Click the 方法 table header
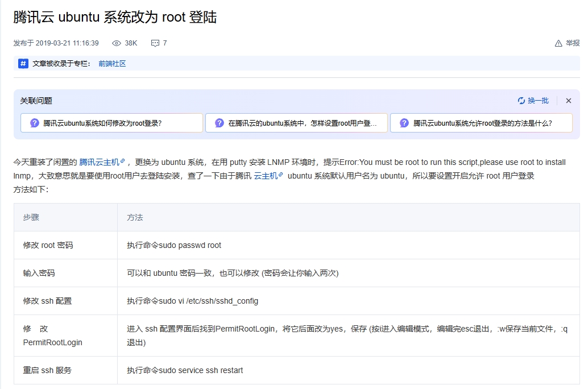 tap(349, 217)
